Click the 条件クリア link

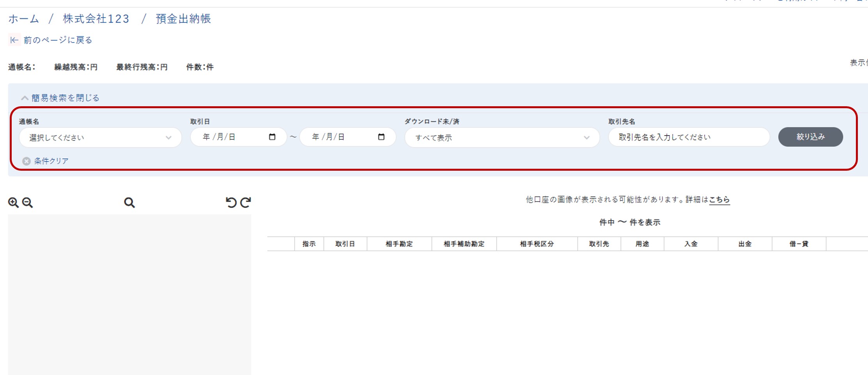tap(51, 161)
